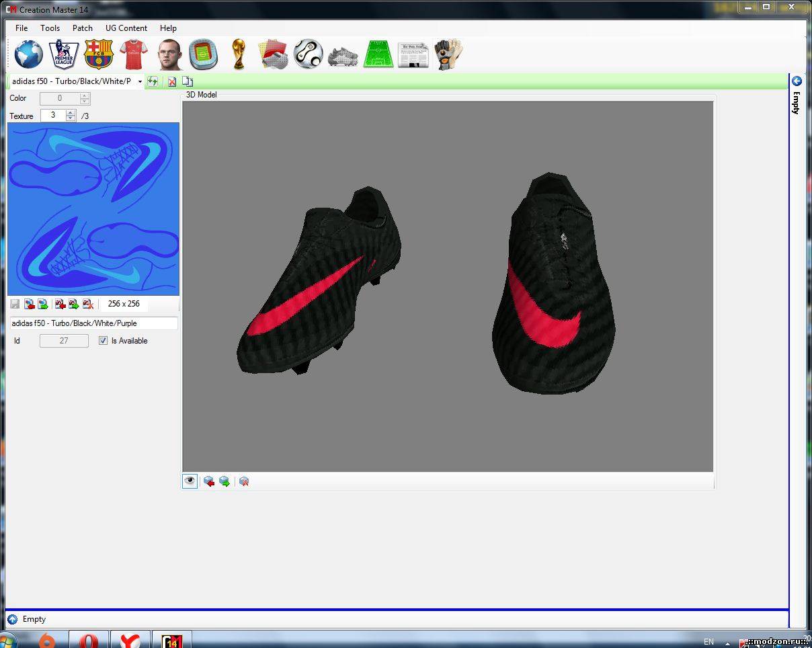Maximize the Creation Master 14 window
Screen dimensions: 812x648
[x=766, y=7]
